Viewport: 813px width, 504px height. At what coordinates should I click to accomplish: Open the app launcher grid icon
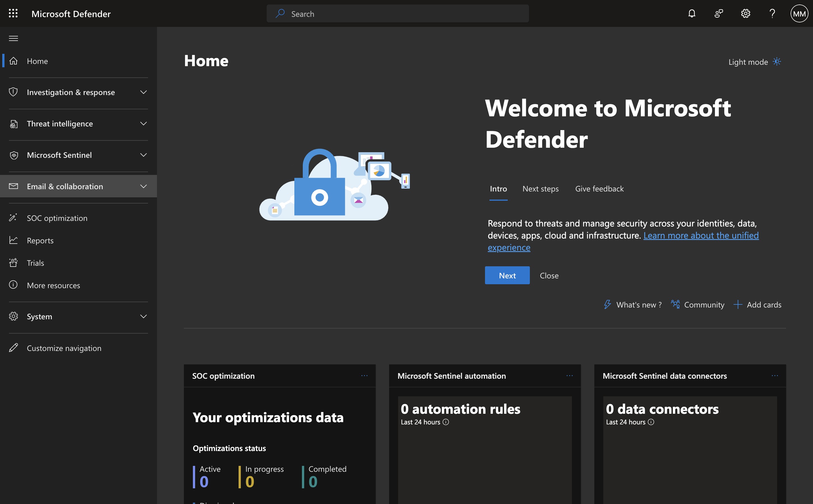point(13,13)
